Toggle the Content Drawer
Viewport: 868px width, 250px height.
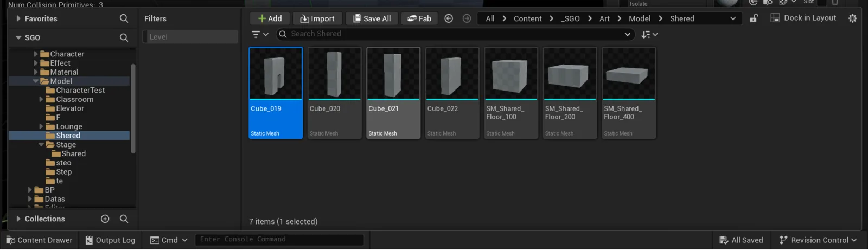tap(39, 240)
